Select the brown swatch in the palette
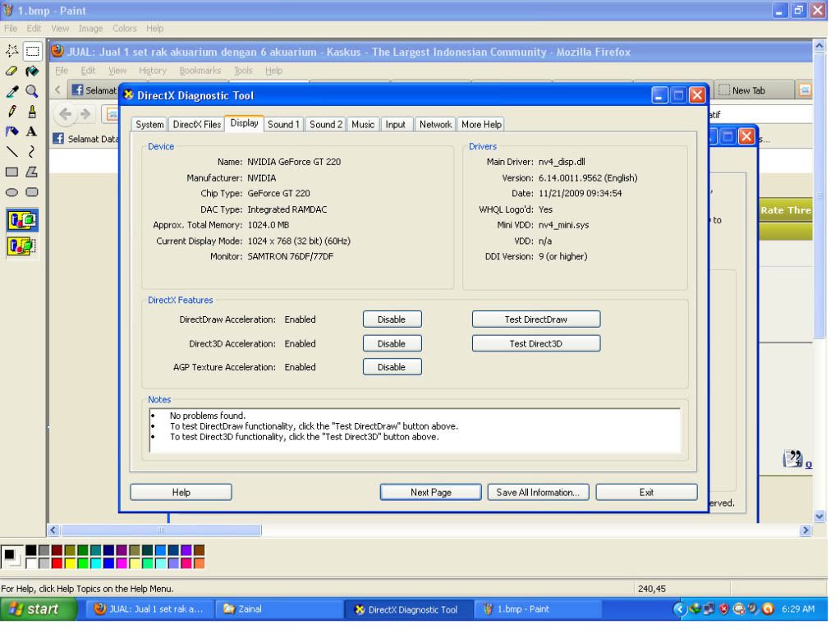 pyautogui.click(x=199, y=550)
